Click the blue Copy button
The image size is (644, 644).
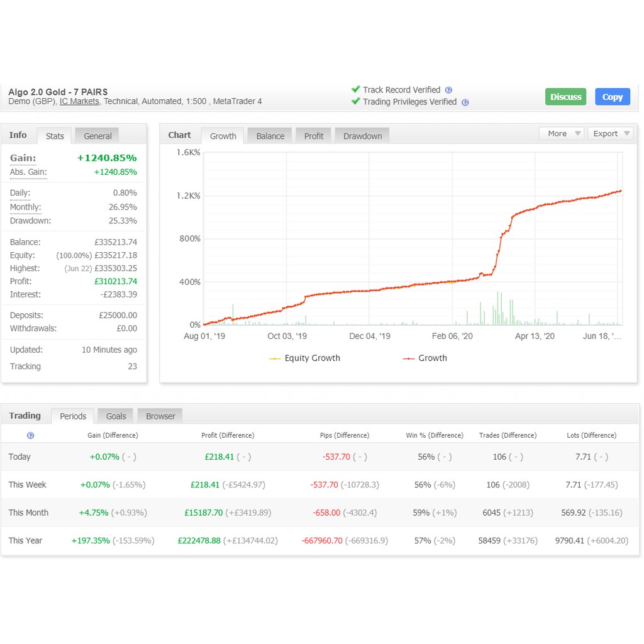[x=612, y=97]
